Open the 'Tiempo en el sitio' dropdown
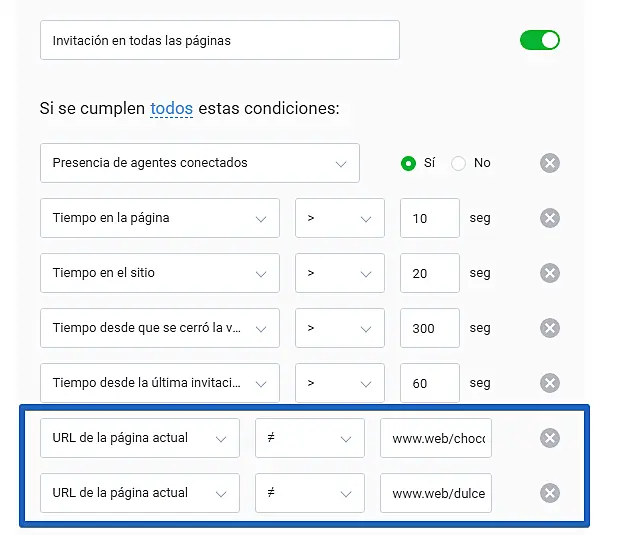The height and width of the screenshot is (535, 618). [160, 273]
